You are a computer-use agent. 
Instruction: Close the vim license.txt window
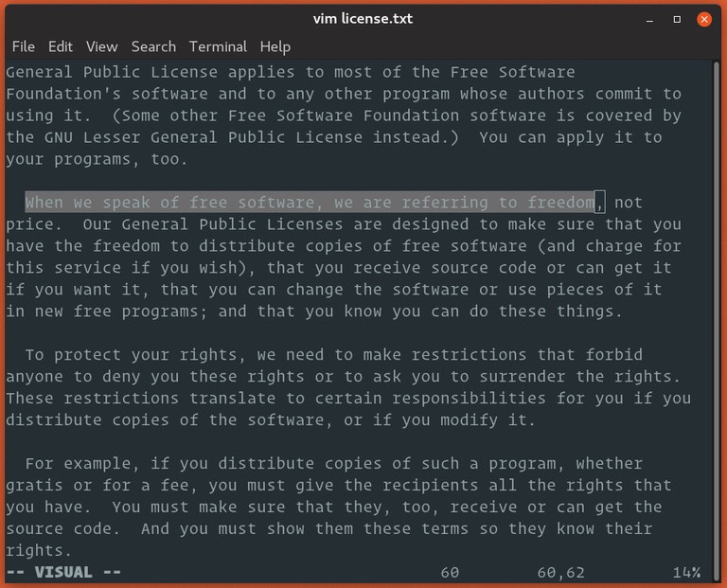pyautogui.click(x=703, y=19)
